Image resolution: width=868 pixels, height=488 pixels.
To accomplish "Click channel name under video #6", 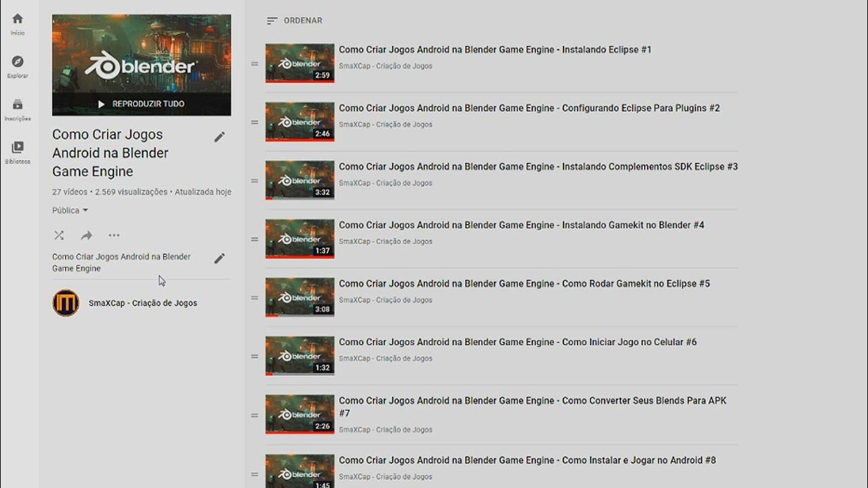I will (x=385, y=358).
